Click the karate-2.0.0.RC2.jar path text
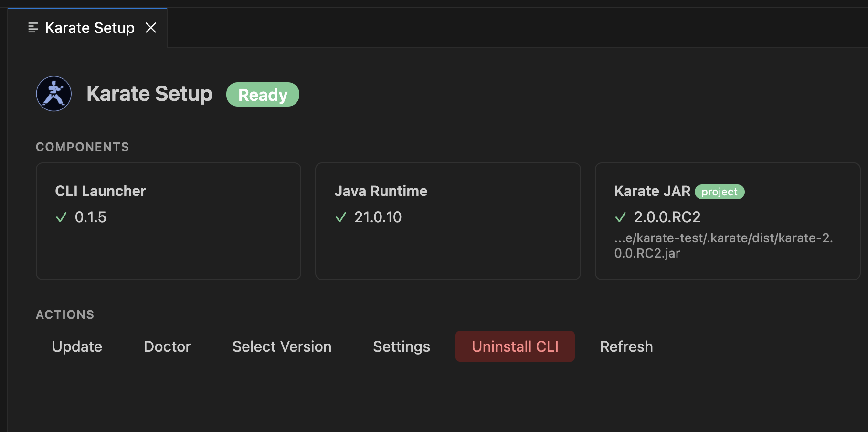The image size is (868, 432). pyautogui.click(x=724, y=246)
